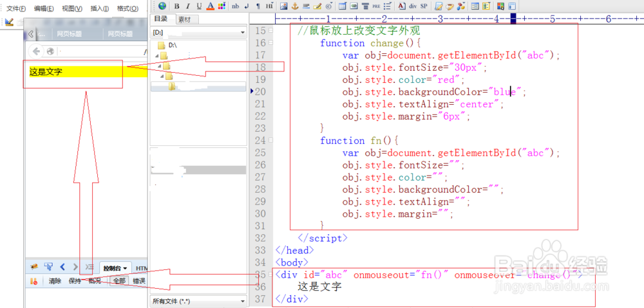Open the 文件(F) menu
Viewport: 644px width, 308px height.
coord(17,8)
